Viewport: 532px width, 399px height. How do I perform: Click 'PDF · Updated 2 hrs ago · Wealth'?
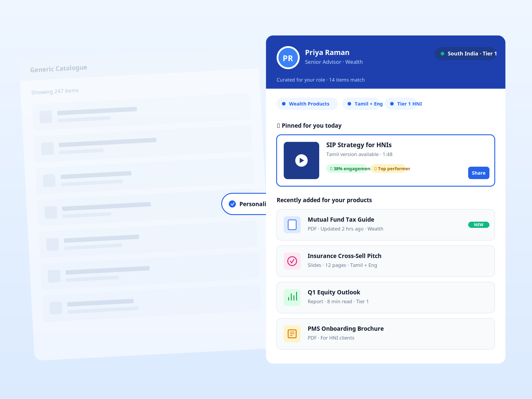click(x=345, y=229)
